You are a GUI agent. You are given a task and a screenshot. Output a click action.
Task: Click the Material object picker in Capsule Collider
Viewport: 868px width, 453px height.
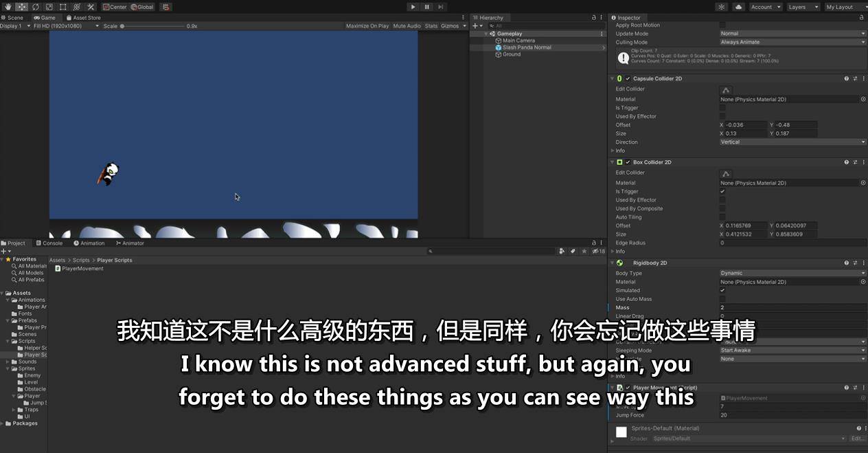point(863,100)
